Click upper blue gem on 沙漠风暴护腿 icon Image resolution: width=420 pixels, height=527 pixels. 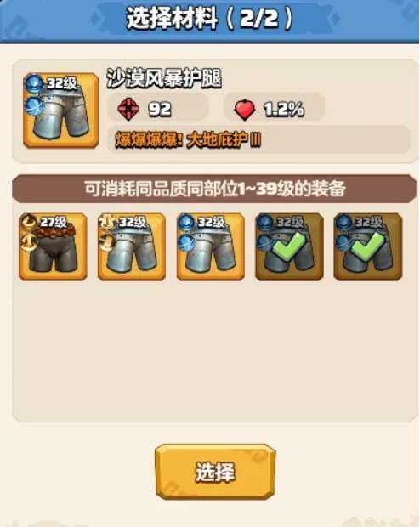(x=35, y=83)
